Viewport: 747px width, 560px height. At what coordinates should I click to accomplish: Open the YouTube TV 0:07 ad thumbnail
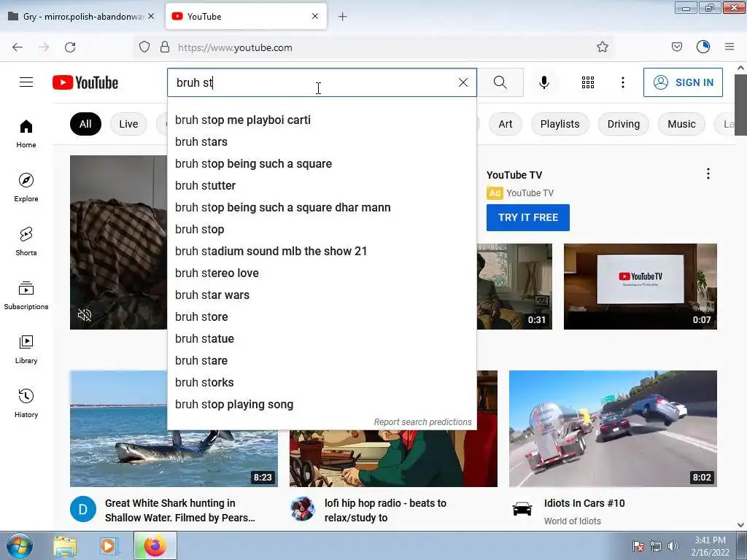(640, 286)
